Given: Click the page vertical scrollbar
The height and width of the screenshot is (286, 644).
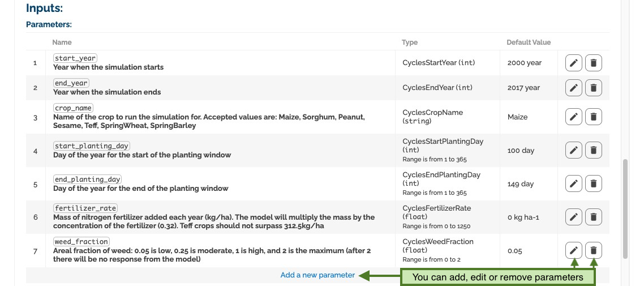Looking at the screenshot, I should click(x=625, y=209).
